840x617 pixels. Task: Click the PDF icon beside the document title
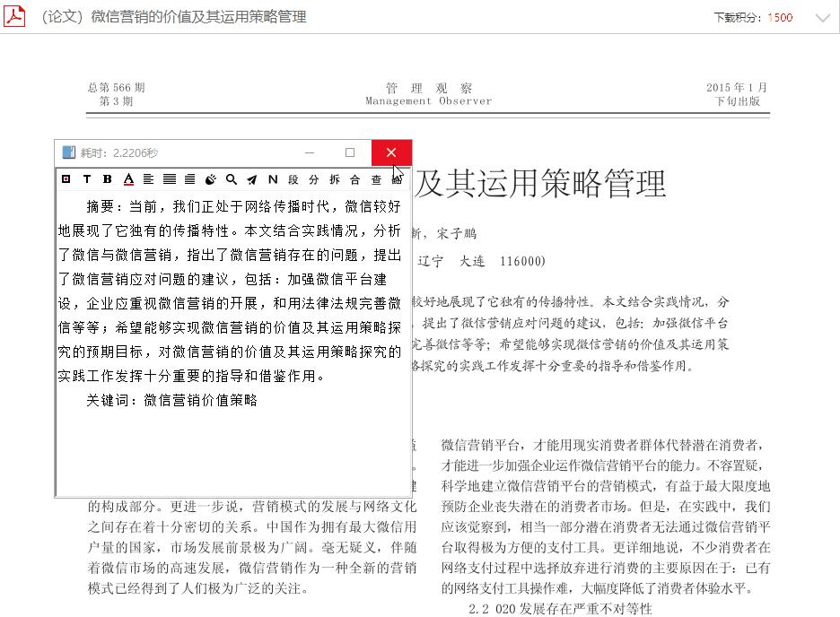[x=14, y=15]
